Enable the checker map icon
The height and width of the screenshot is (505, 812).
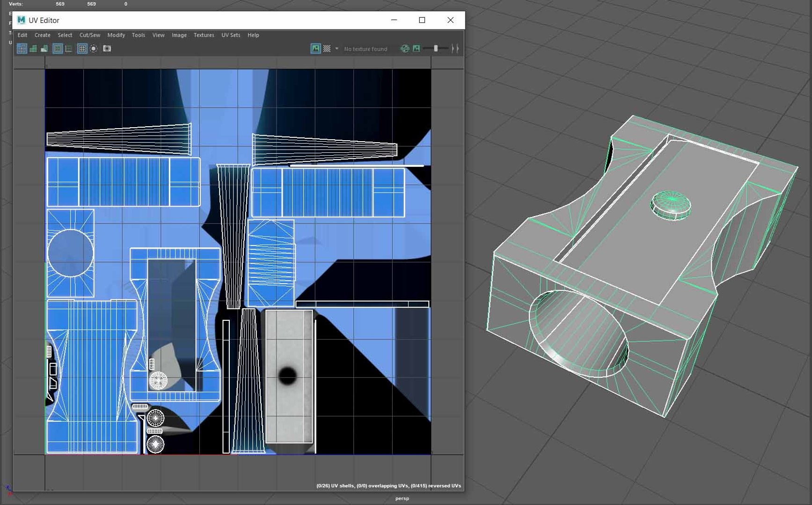[327, 49]
